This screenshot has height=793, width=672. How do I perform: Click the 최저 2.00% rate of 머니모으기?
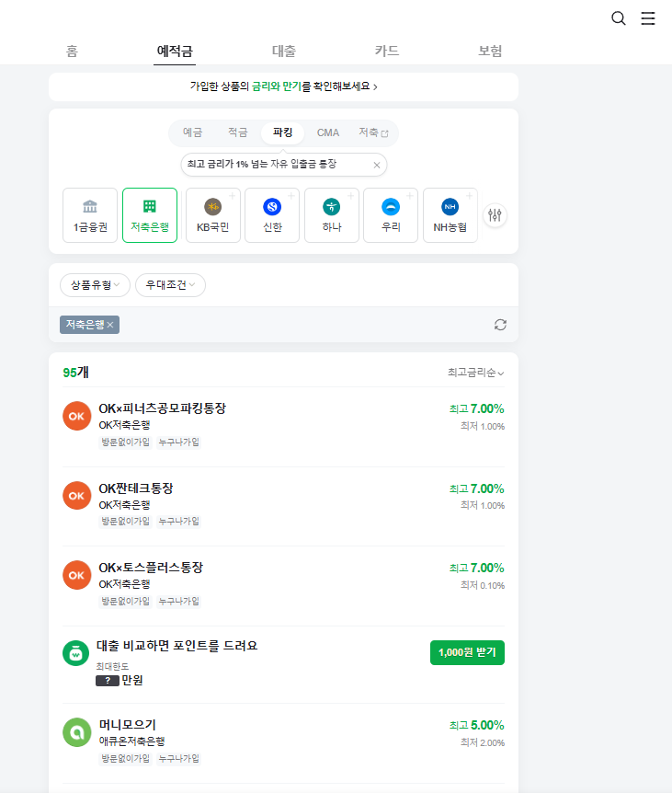pos(483,742)
